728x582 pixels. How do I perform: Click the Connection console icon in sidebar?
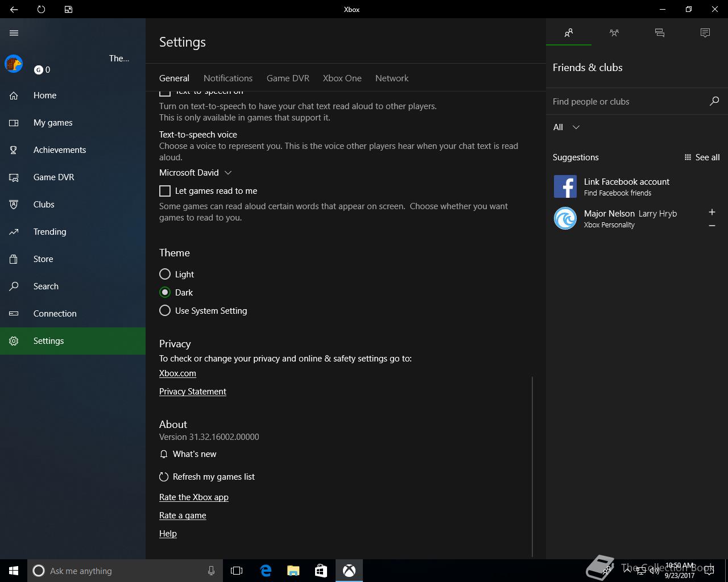pyautogui.click(x=14, y=314)
